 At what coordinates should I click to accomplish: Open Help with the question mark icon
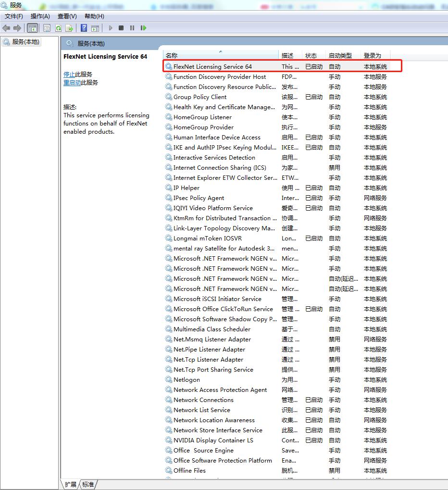point(84,28)
